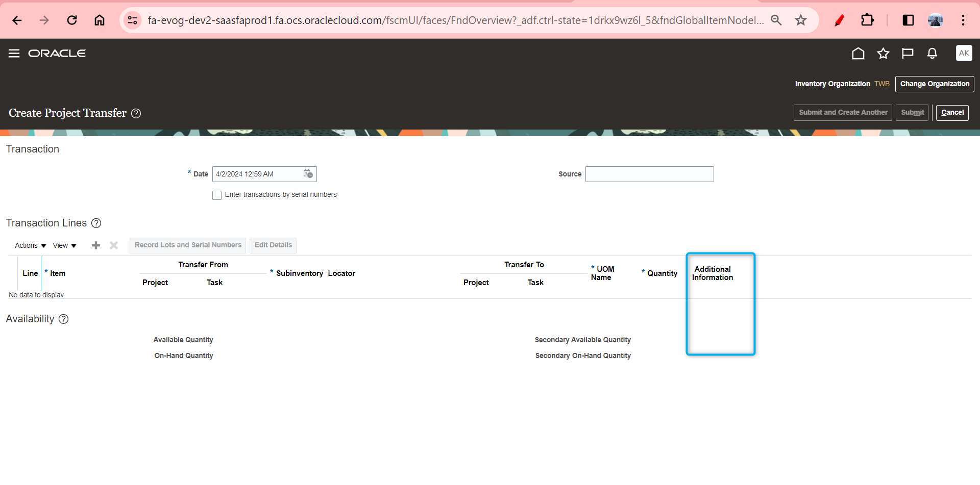Open the AK user account menu

pyautogui.click(x=964, y=53)
